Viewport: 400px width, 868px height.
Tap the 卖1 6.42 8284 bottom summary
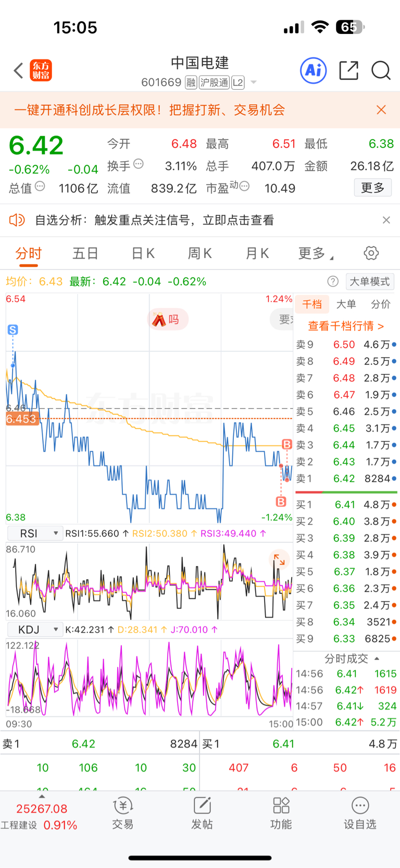click(100, 744)
